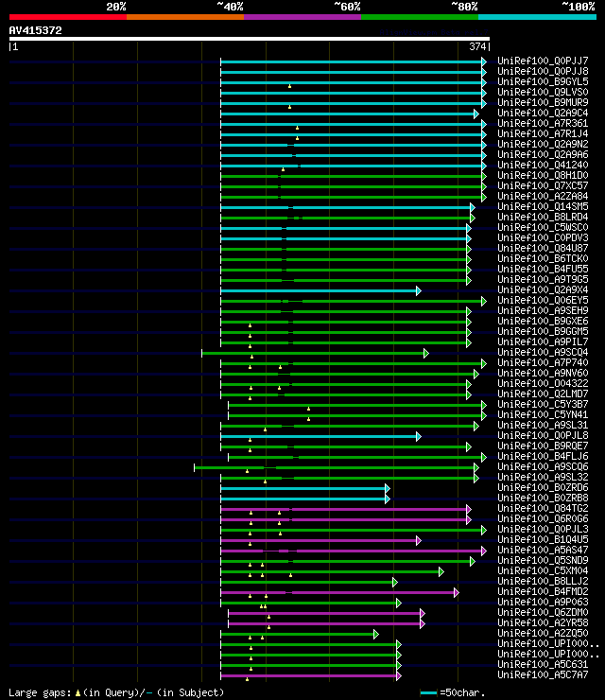Open the UniRef100_Q0PJJ8 entry
The image size is (605, 700).
[543, 71]
